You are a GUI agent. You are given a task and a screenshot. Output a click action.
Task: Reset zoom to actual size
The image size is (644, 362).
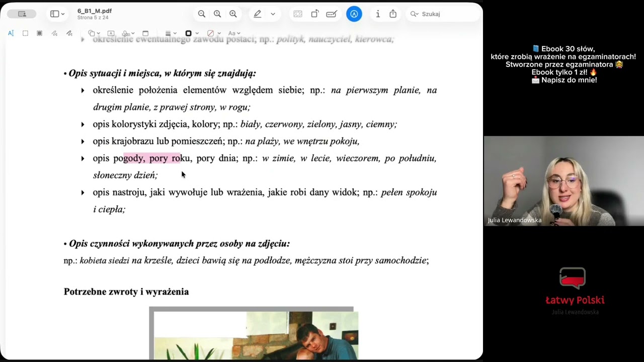pyautogui.click(x=217, y=14)
